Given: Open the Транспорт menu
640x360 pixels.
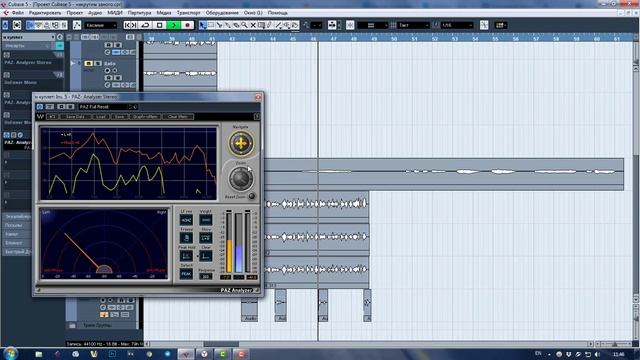Looking at the screenshot, I should [188, 13].
